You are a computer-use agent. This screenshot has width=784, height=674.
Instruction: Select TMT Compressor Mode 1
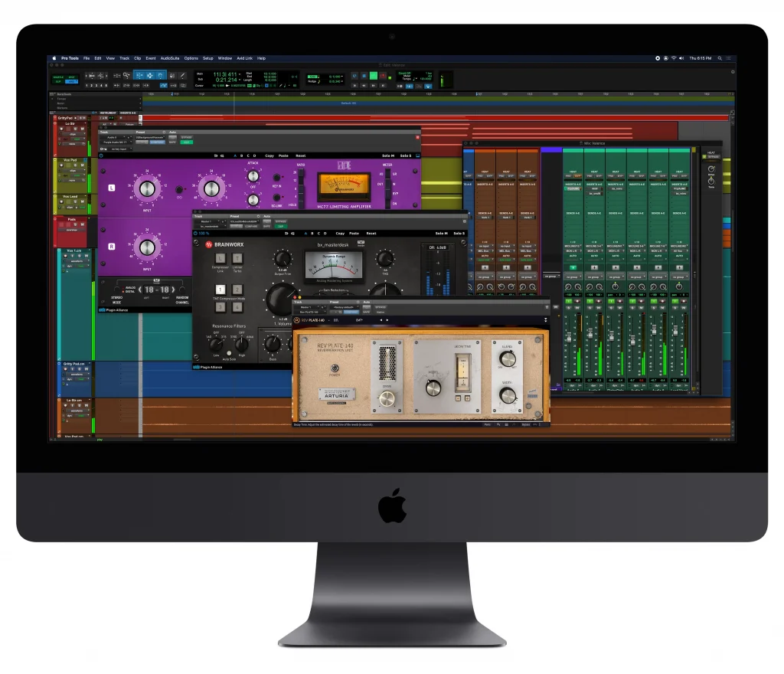(220, 290)
